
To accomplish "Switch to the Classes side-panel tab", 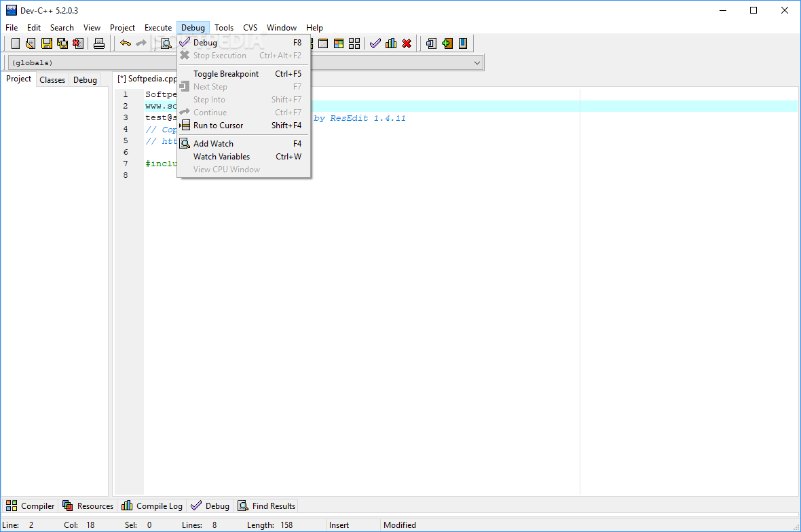I will click(52, 80).
